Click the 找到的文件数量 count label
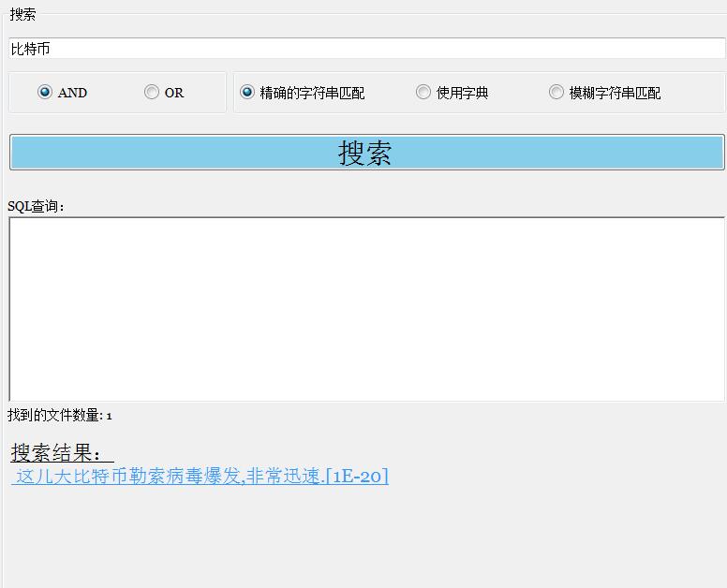 click(x=60, y=415)
